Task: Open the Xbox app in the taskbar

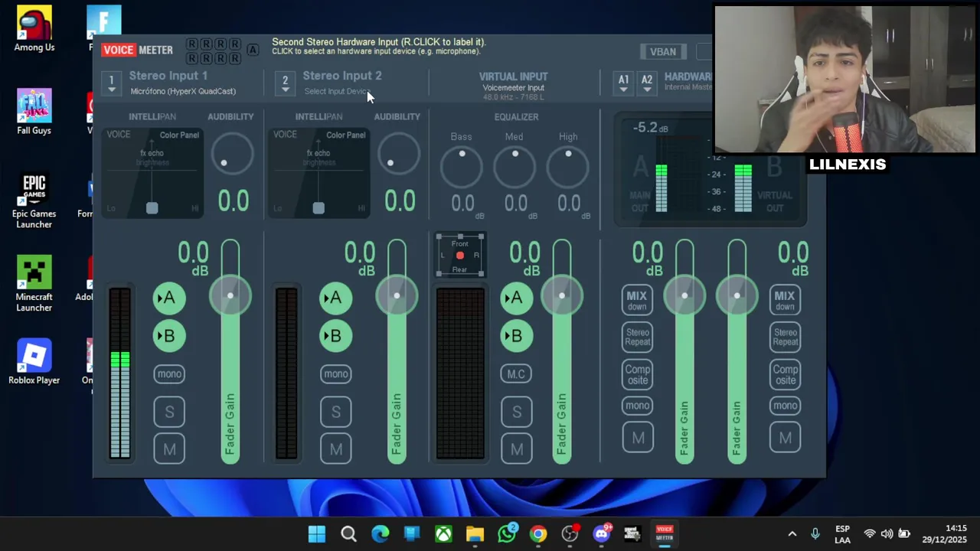Action: point(443,533)
